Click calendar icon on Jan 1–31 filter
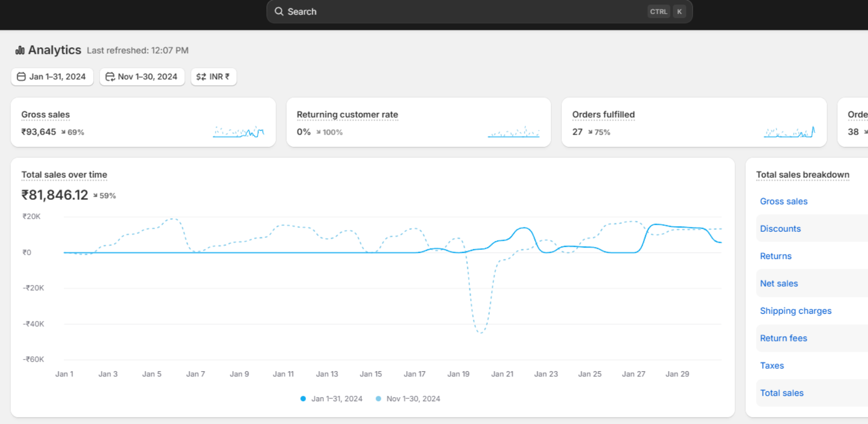The image size is (868, 424). [x=21, y=77]
